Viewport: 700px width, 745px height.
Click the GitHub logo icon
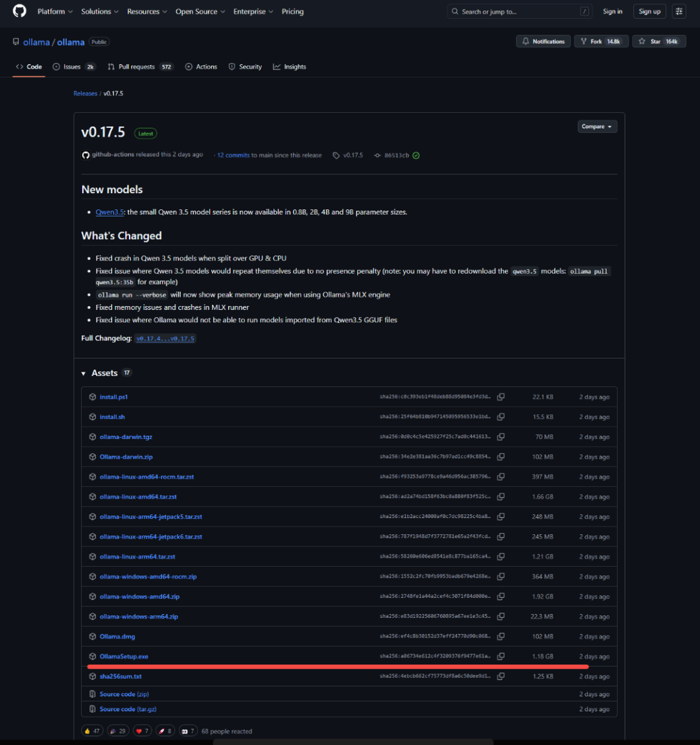coord(19,11)
